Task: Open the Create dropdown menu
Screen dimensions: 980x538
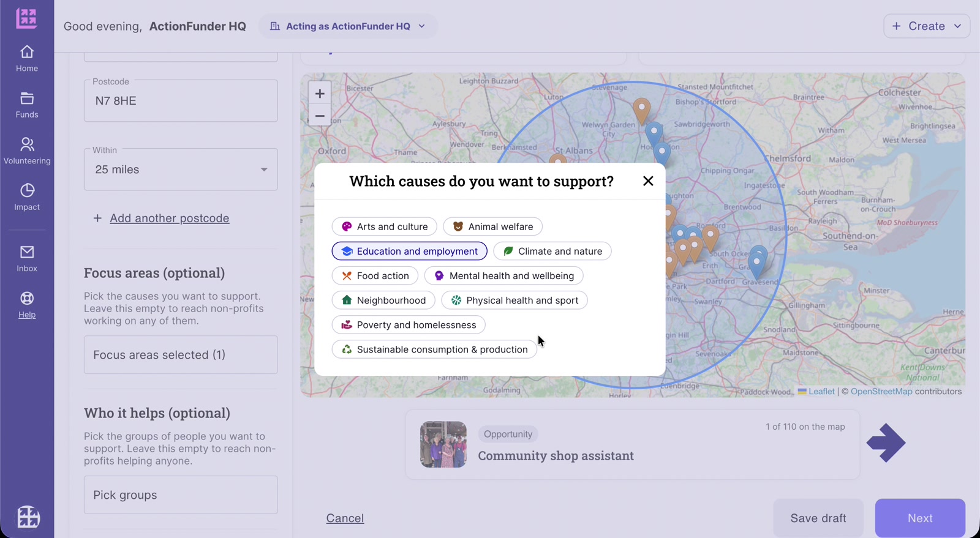Action: click(927, 26)
